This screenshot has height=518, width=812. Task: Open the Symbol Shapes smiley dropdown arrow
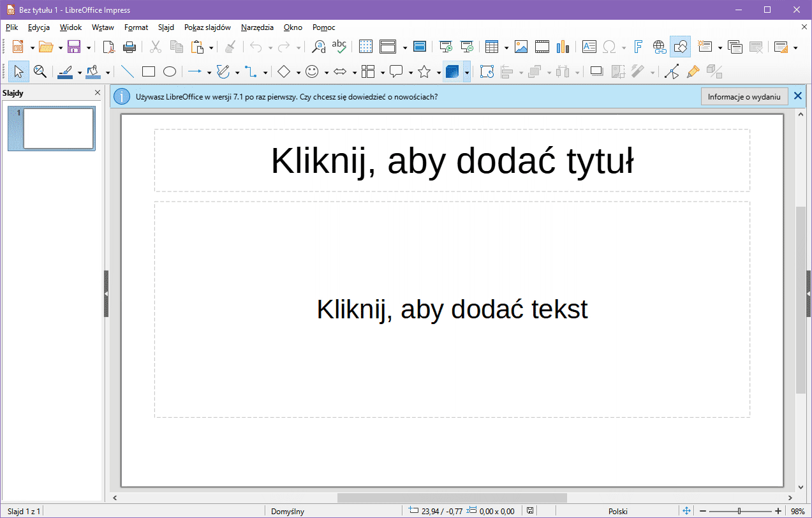[326, 72]
